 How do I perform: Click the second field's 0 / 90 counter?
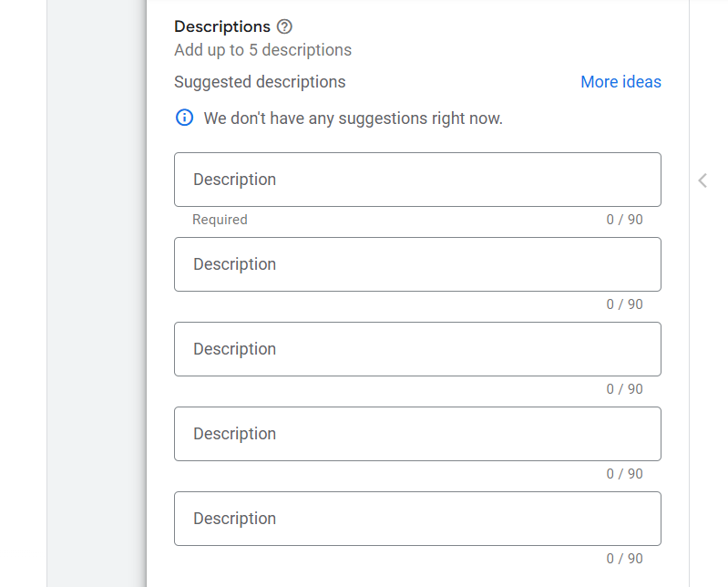(x=624, y=304)
